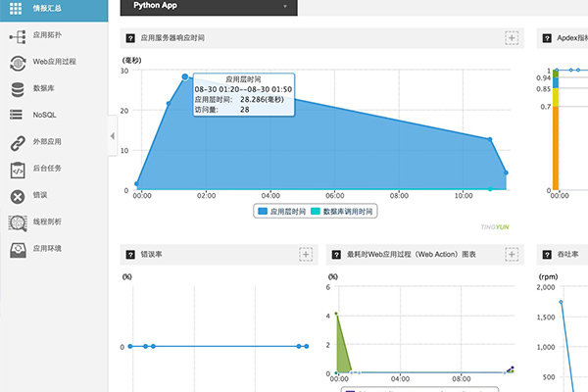Click the 错误 error X icon

point(17,196)
